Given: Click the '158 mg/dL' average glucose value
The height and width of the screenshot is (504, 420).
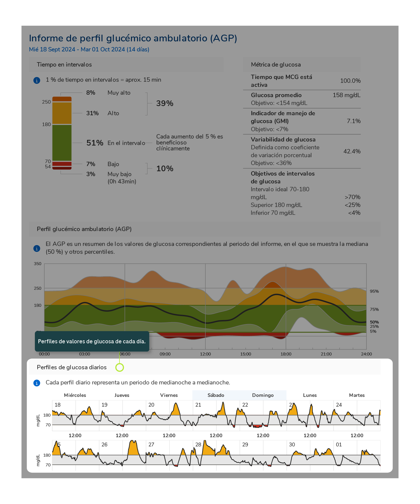Looking at the screenshot, I should [346, 95].
